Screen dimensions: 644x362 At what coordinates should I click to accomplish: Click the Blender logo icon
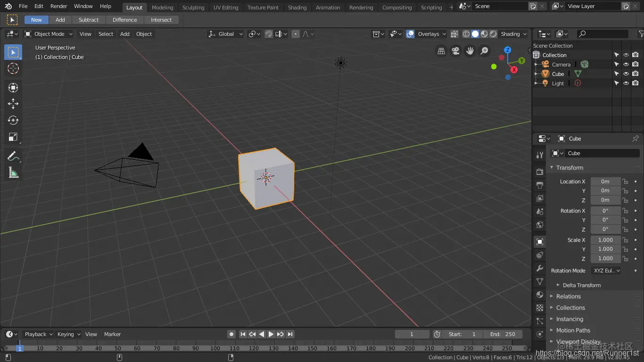point(8,7)
